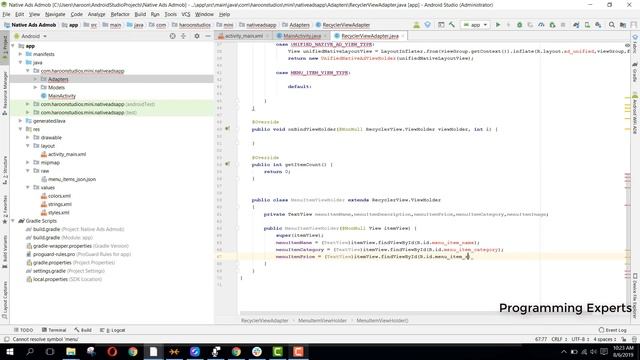Expand the generatedJava folder
The height and width of the screenshot is (360, 640).
pos(20,121)
